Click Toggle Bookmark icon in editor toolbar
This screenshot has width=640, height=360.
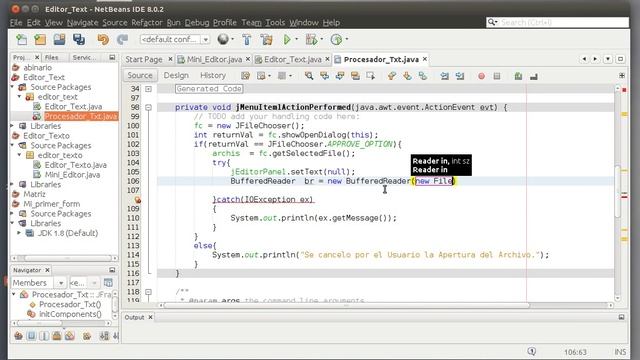tap(422, 76)
